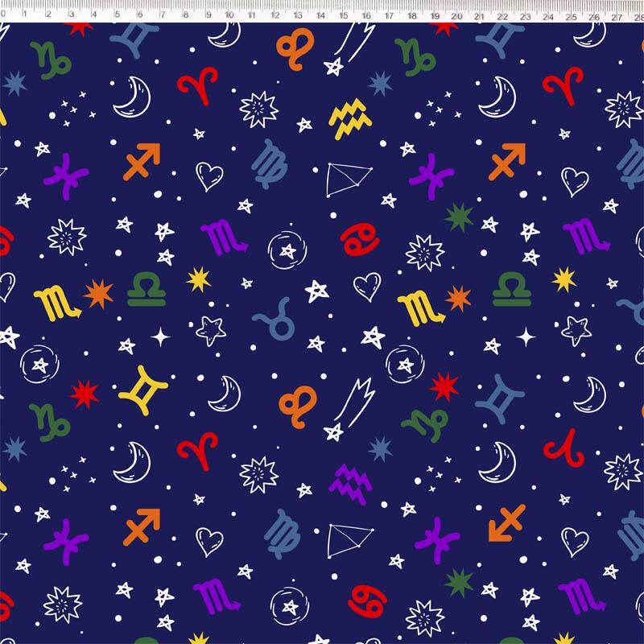This screenshot has width=644, height=644.
Task: Click the purple Aquarius zigzag symbol
Action: click(x=350, y=485)
